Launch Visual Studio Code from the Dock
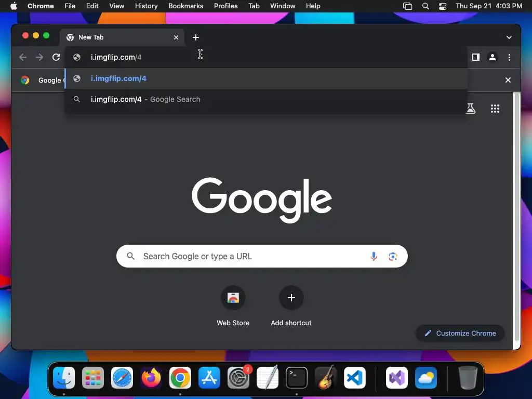Screen dimensions: 532x399 tap(355, 378)
